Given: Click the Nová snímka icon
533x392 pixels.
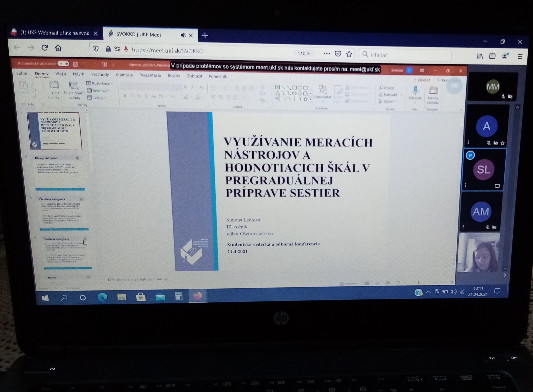Looking at the screenshot, I should [x=54, y=85].
